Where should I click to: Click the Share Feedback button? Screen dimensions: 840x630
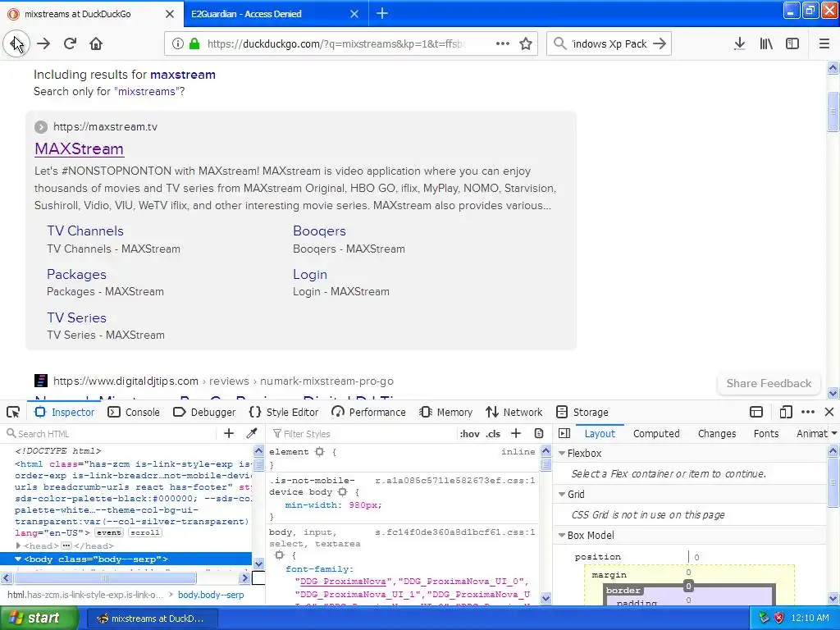click(x=769, y=384)
